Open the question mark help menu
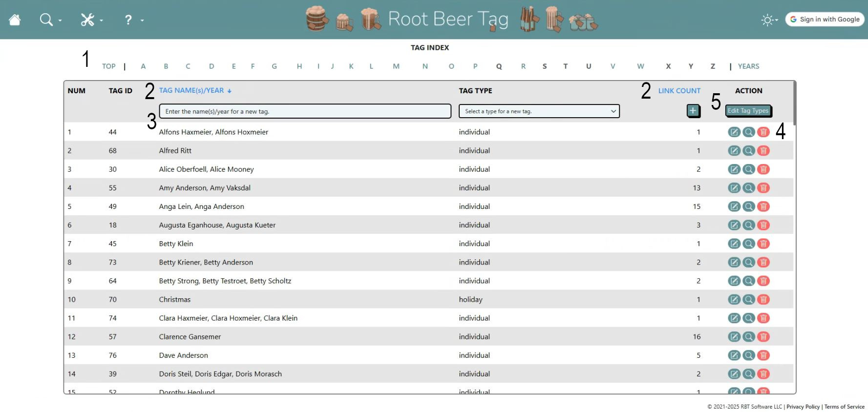 [128, 20]
